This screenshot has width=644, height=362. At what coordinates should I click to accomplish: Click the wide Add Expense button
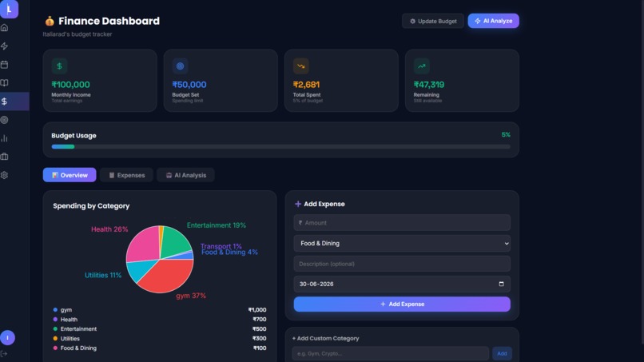[402, 304]
